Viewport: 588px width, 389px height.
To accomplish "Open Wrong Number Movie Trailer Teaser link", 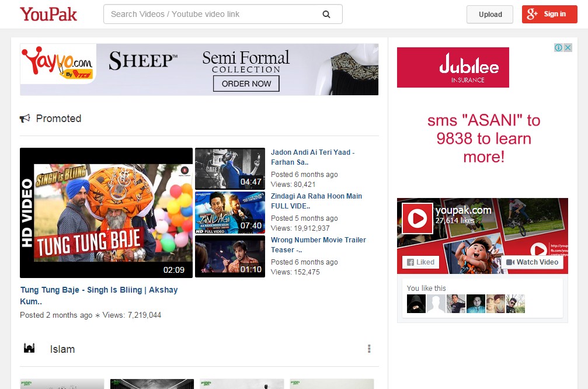I will (x=318, y=245).
